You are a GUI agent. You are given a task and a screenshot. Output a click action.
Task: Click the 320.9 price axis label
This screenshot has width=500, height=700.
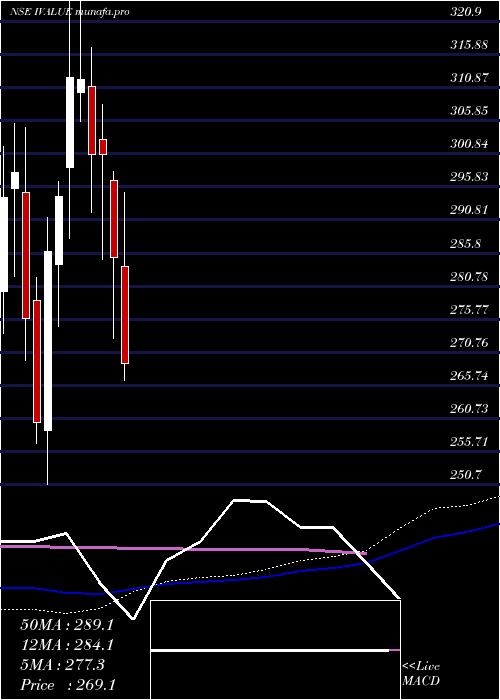click(x=466, y=12)
